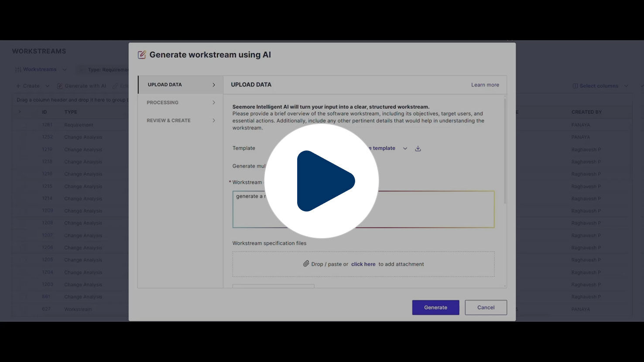This screenshot has width=644, height=362.
Task: Select row ID 1209
Action: (47, 211)
